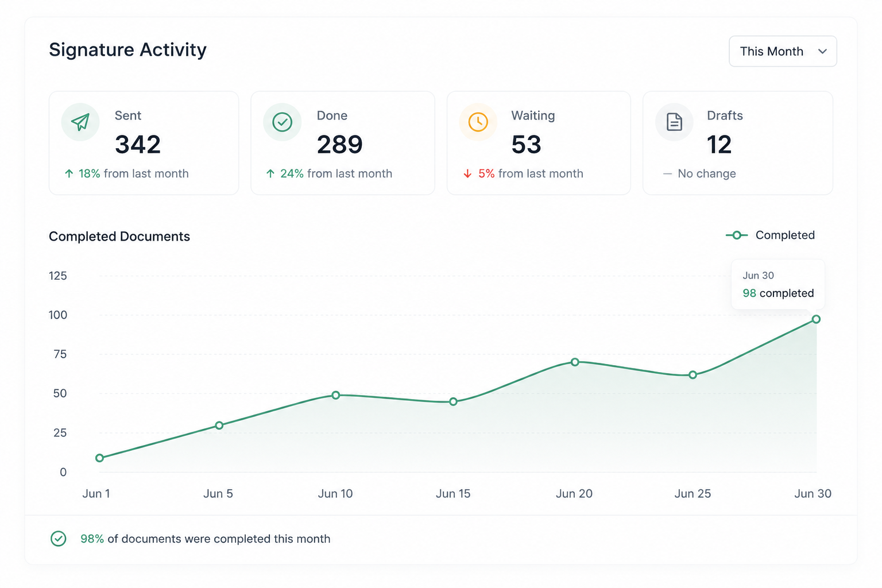Click the Drafts card label

point(725,115)
